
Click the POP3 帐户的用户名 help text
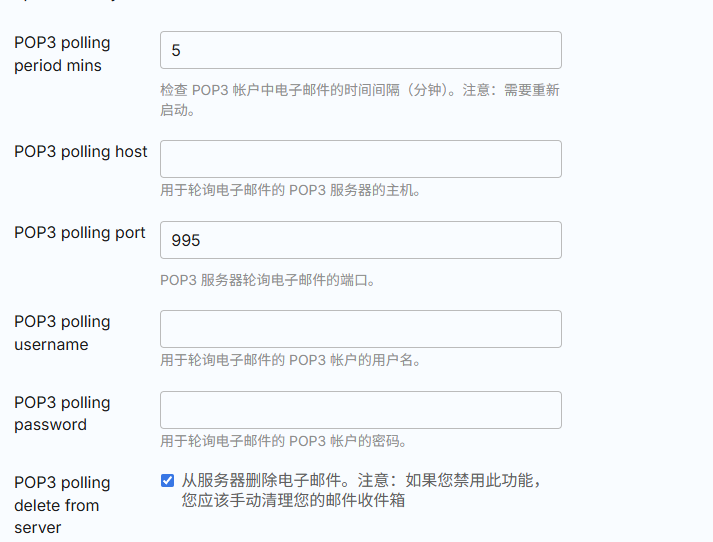pos(291,360)
